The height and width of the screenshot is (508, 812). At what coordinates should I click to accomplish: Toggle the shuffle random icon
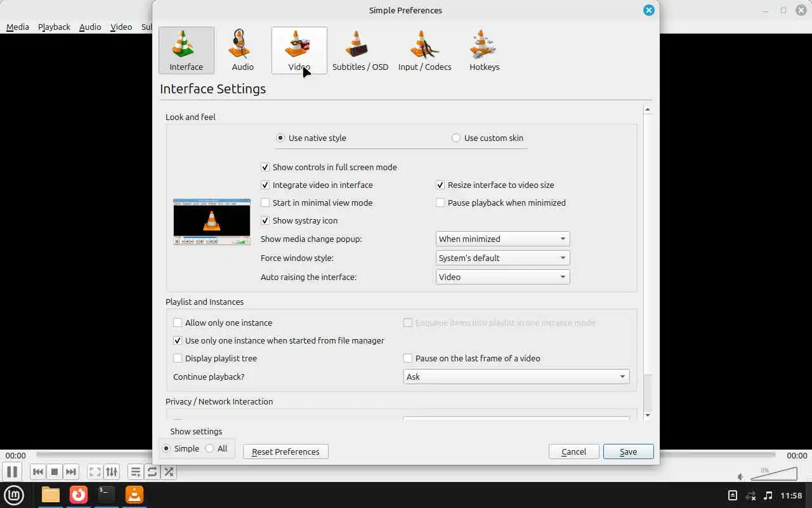[169, 472]
